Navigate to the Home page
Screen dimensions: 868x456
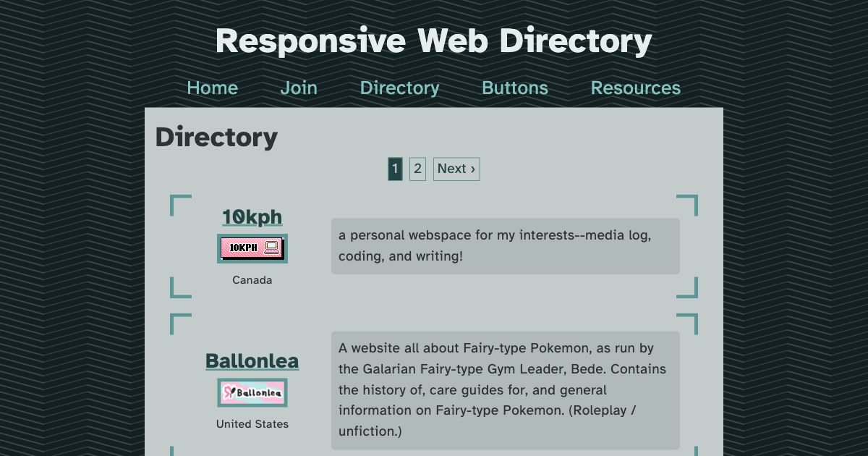[212, 88]
